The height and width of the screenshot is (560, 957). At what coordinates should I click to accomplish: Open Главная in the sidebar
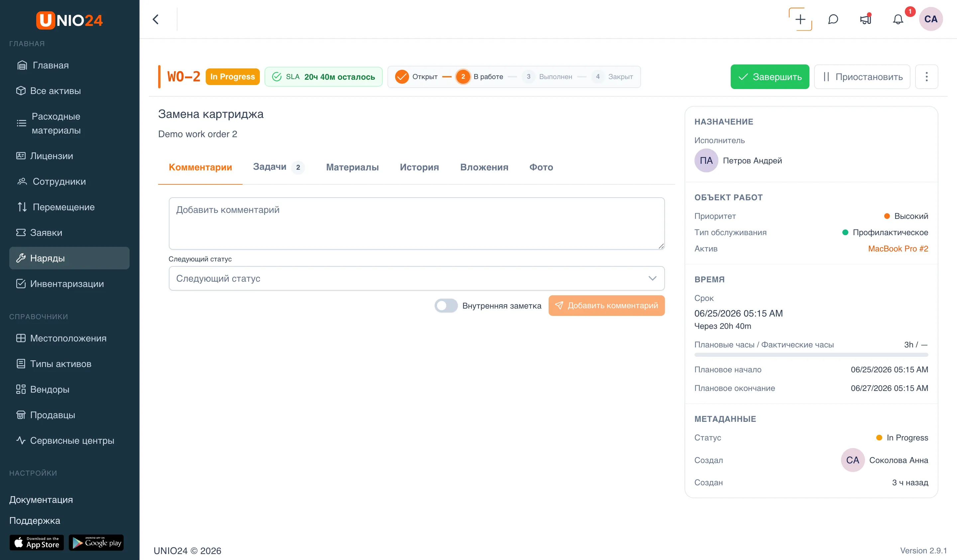click(69, 65)
